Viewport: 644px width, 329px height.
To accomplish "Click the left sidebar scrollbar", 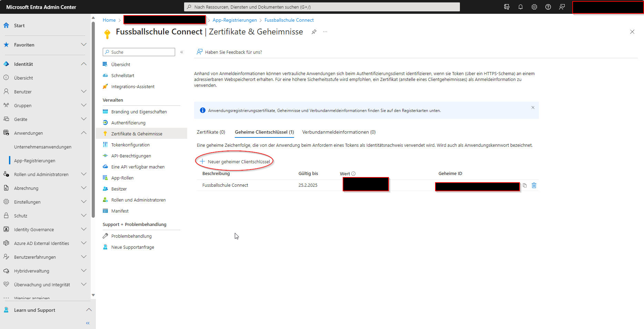I will pyautogui.click(x=93, y=120).
